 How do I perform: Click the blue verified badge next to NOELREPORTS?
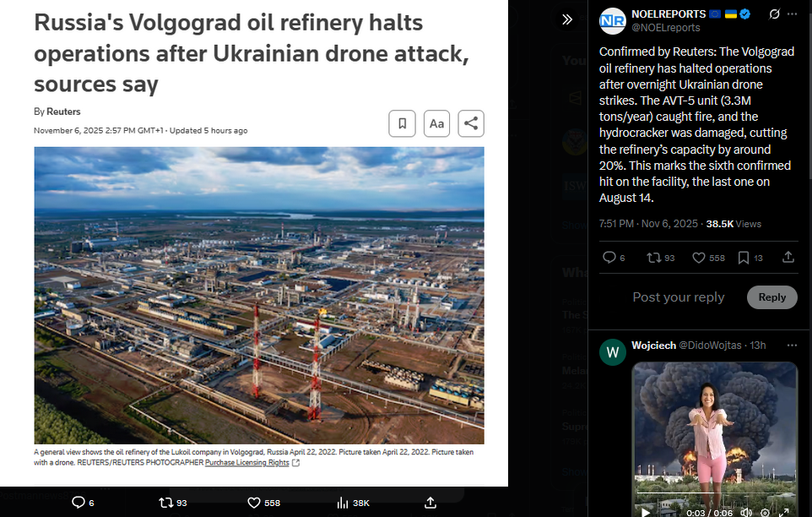[745, 14]
